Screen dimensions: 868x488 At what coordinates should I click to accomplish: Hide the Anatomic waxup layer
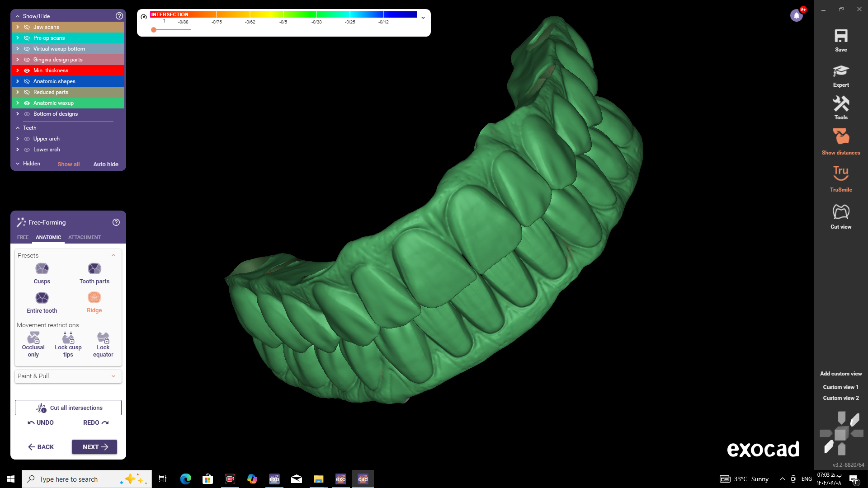click(x=27, y=103)
